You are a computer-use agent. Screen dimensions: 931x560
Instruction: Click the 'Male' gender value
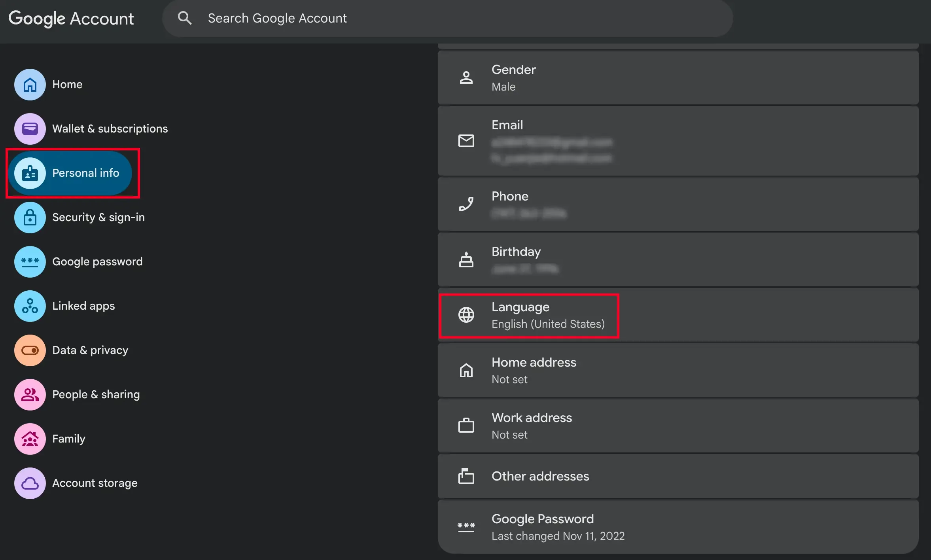(503, 87)
